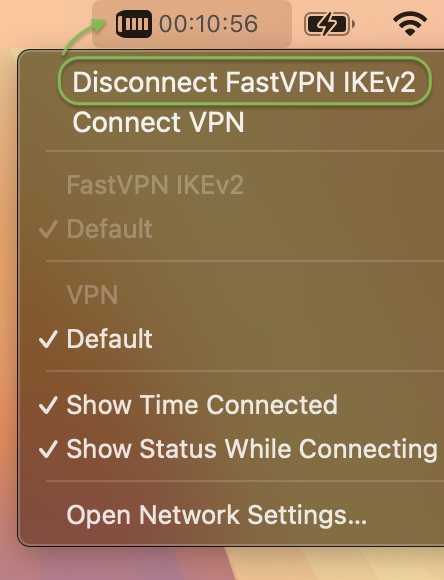
Task: Open the Wi-Fi menu bar icon
Action: tap(410, 24)
